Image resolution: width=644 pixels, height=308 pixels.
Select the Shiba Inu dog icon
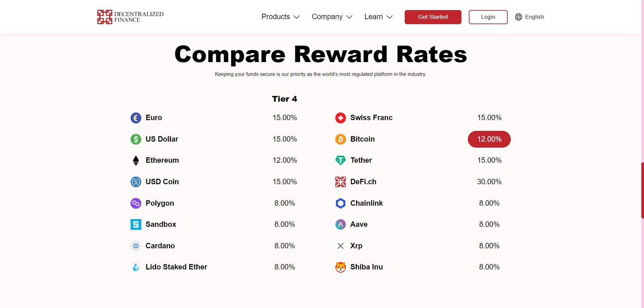(340, 267)
